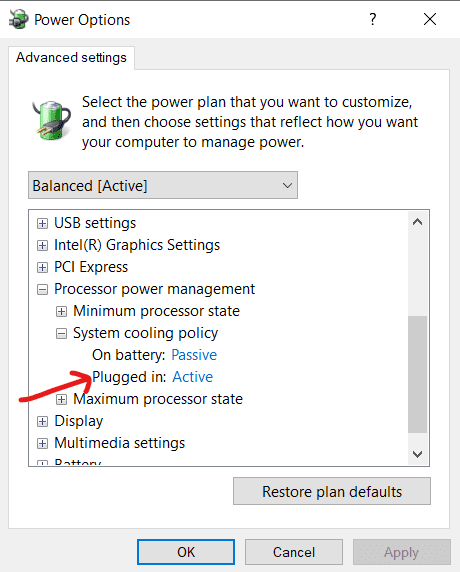The width and height of the screenshot is (460, 572).
Task: Select the Advanced settings tab
Action: (x=71, y=58)
